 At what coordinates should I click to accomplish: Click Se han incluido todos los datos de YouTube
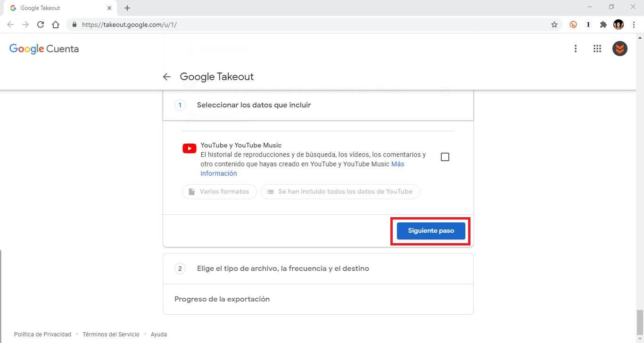[x=340, y=192]
